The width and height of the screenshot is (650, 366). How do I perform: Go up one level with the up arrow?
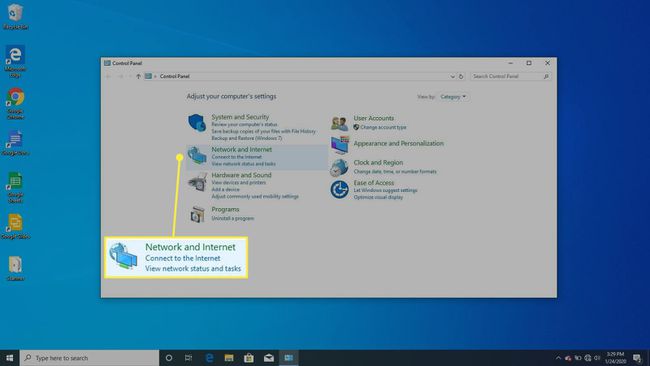[138, 76]
